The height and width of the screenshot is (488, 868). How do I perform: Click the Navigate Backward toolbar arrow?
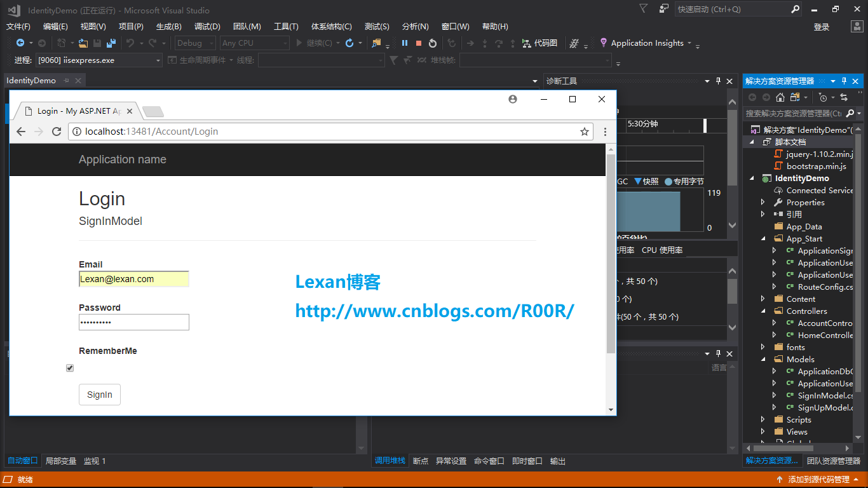click(20, 43)
